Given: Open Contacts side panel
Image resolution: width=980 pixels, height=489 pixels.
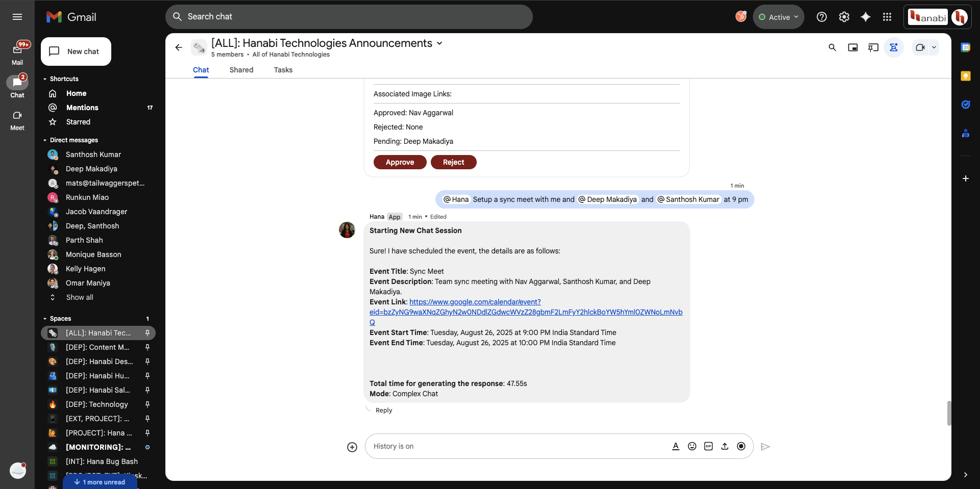Looking at the screenshot, I should pos(966,134).
